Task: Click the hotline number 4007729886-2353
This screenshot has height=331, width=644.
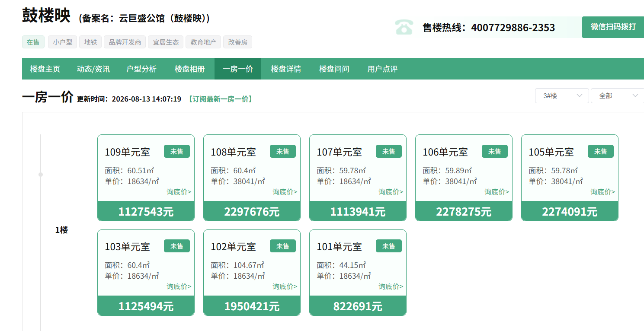Action: click(x=513, y=28)
